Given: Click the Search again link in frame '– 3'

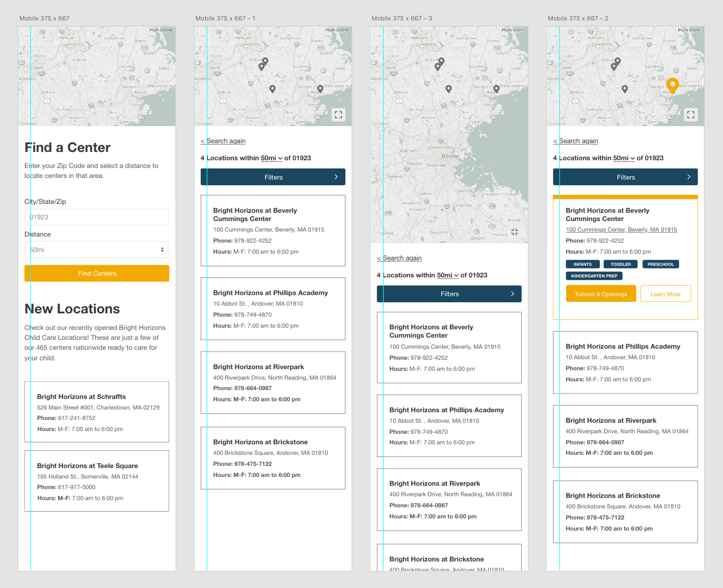Looking at the screenshot, I should pyautogui.click(x=400, y=258).
